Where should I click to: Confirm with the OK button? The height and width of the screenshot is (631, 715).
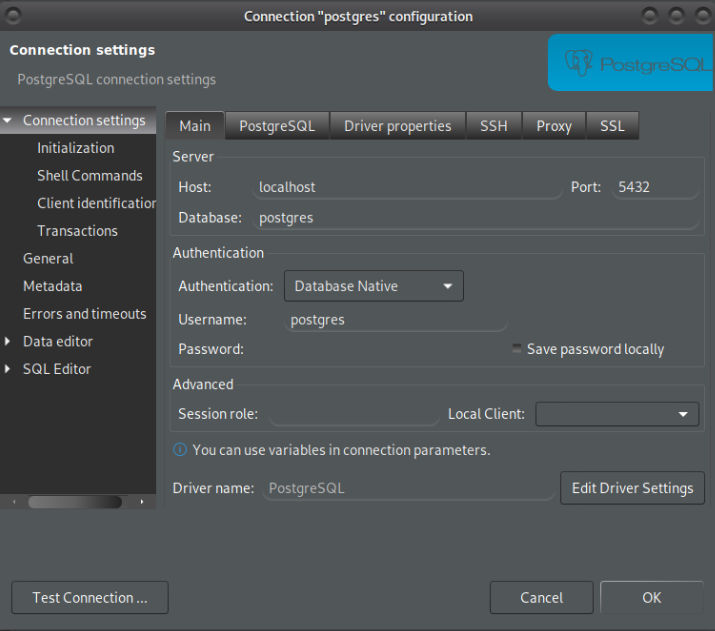pyautogui.click(x=652, y=597)
